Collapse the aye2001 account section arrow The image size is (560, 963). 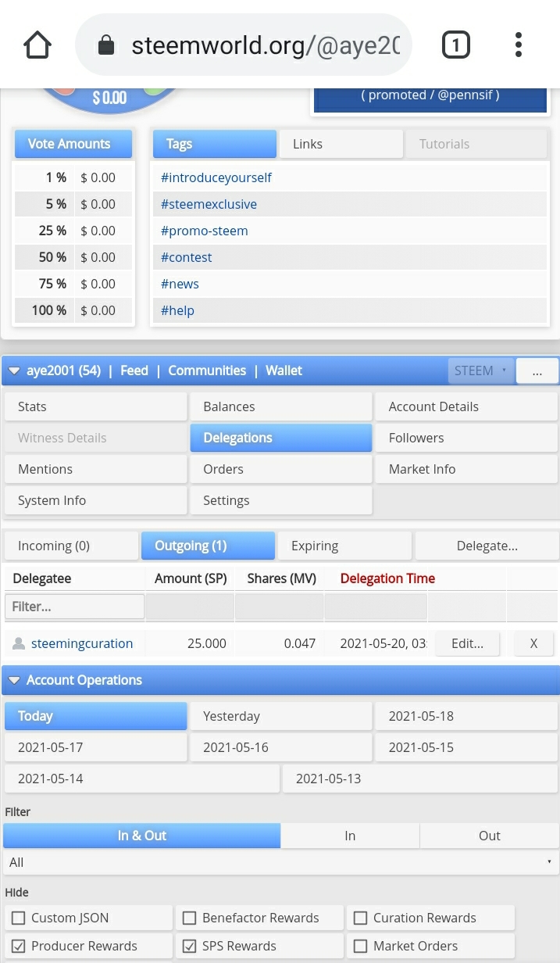(14, 371)
